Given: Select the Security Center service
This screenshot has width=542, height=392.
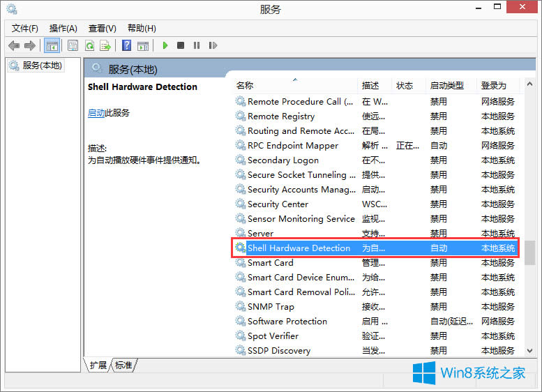Looking at the screenshot, I should [278, 204].
